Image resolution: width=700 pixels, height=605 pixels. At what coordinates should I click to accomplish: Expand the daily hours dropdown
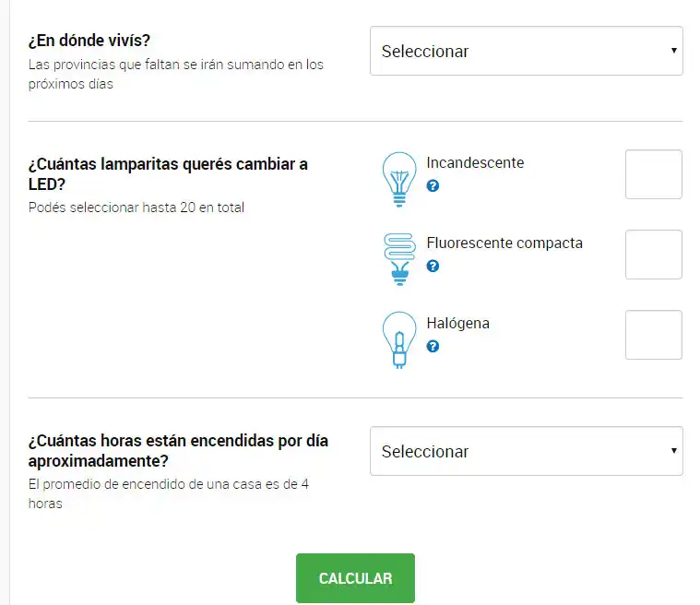pyautogui.click(x=526, y=452)
